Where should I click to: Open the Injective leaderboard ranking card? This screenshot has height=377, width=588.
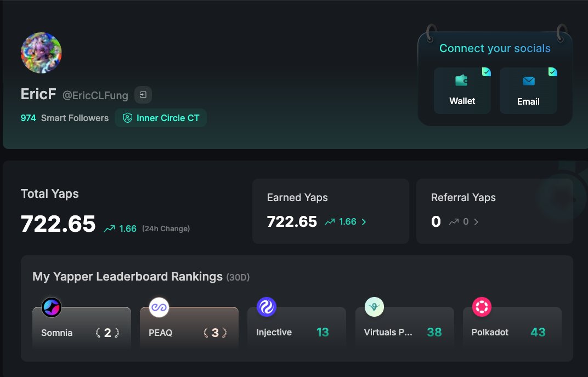pyautogui.click(x=297, y=328)
